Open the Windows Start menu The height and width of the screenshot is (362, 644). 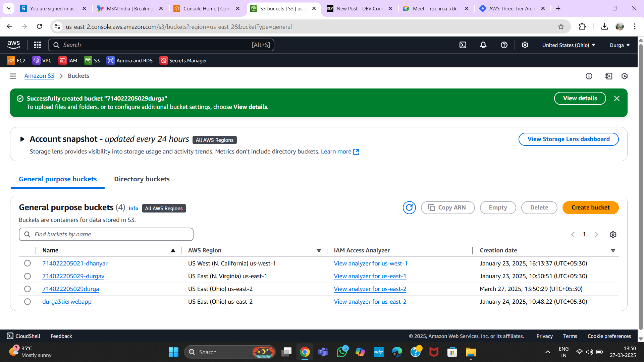(173, 352)
